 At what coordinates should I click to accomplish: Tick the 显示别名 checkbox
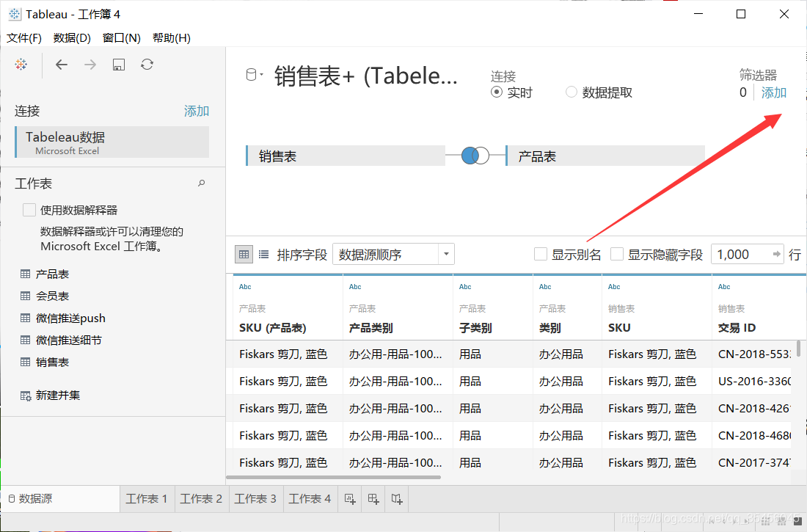coord(541,254)
